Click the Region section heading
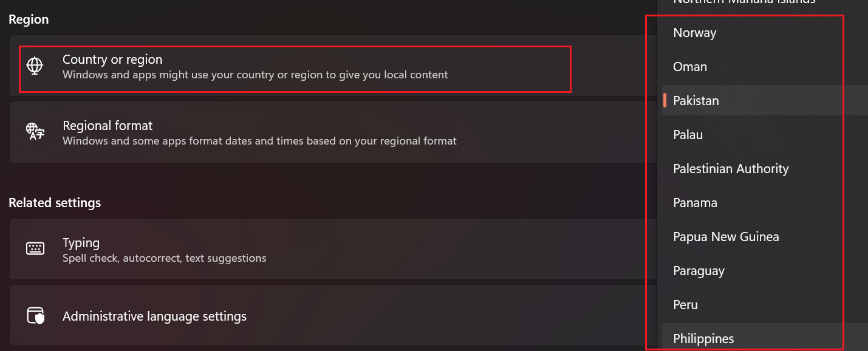868x351 pixels. tap(29, 19)
